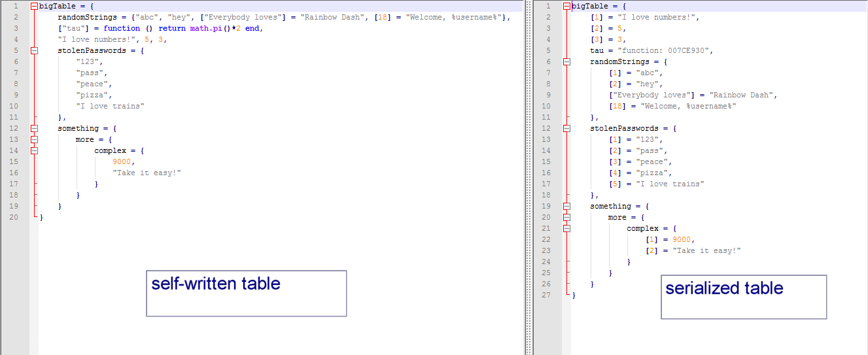The image size is (868, 355).
Task: Click the [1] = "123" line
Action: (636, 139)
